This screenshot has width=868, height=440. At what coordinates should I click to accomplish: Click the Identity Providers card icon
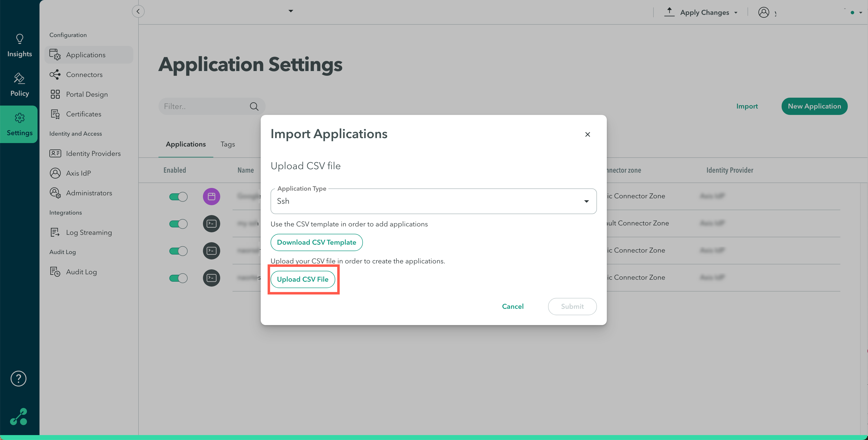(x=55, y=153)
